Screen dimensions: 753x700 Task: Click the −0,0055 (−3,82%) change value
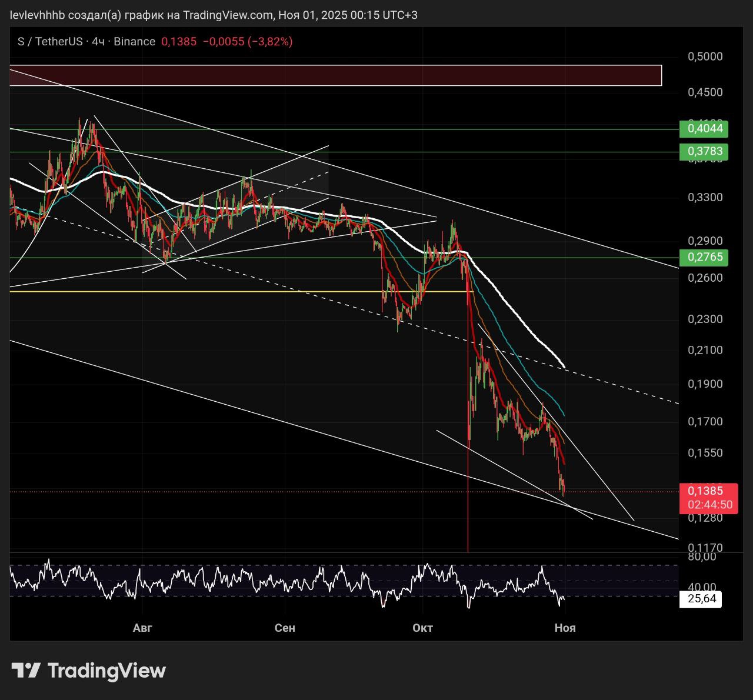pos(248,42)
